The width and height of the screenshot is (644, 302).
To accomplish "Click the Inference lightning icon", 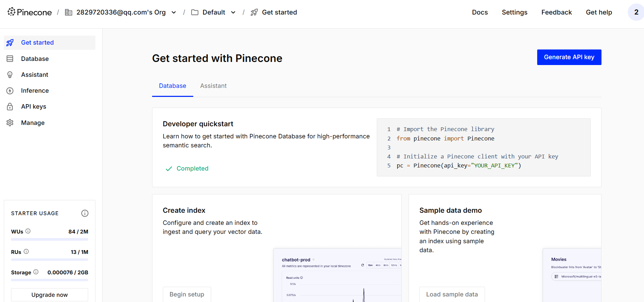I will pyautogui.click(x=10, y=91).
